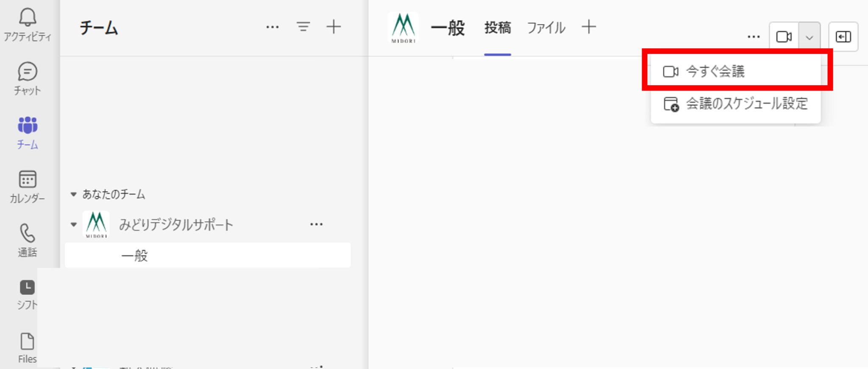Screen dimensions: 868x369
Task: Click plus to create or join team
Action: (334, 27)
